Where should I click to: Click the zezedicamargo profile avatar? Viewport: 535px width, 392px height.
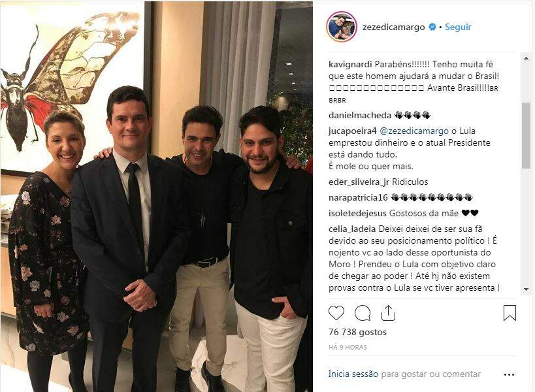tap(342, 27)
